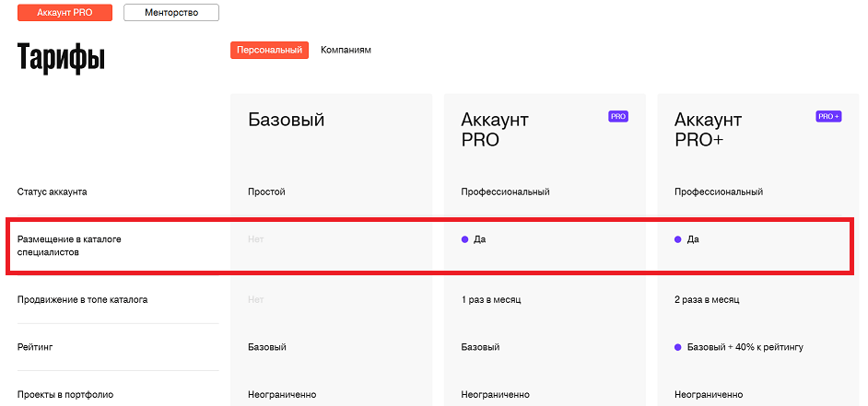868x406 pixels.
Task: Click Проекты в портфолио row label
Action: tap(65, 395)
